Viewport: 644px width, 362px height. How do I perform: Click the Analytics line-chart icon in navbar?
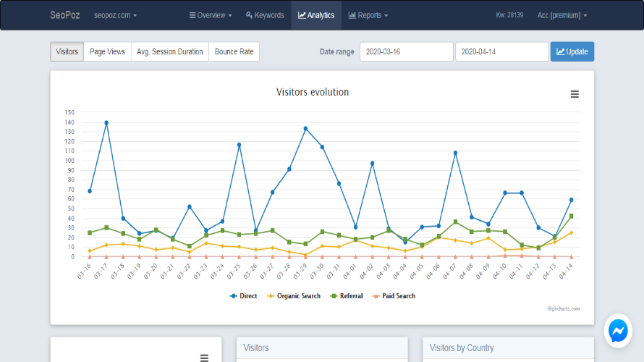click(x=302, y=15)
